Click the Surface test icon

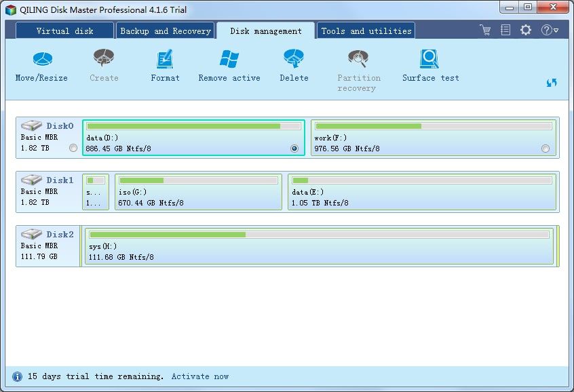pyautogui.click(x=429, y=58)
